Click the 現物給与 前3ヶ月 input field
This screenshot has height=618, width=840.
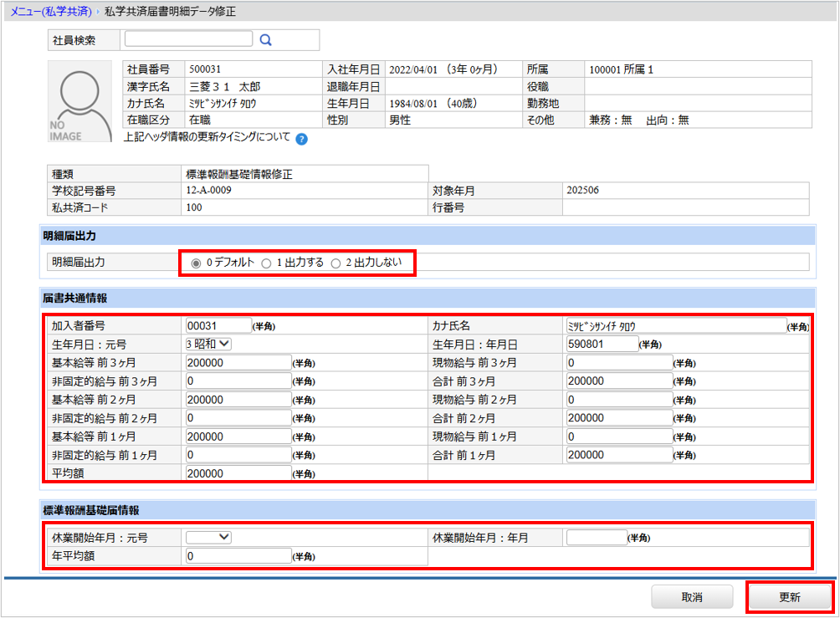click(x=619, y=363)
